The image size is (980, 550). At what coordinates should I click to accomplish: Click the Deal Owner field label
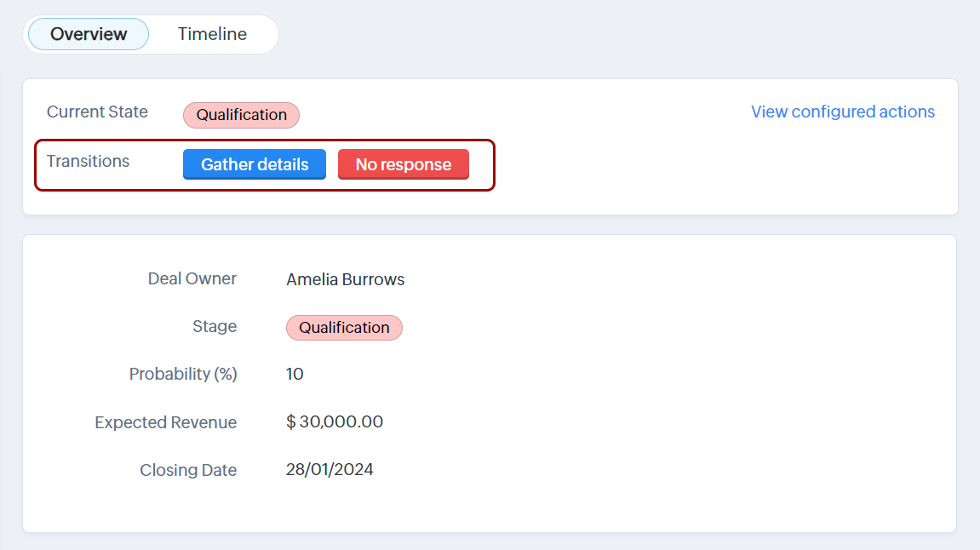click(192, 278)
